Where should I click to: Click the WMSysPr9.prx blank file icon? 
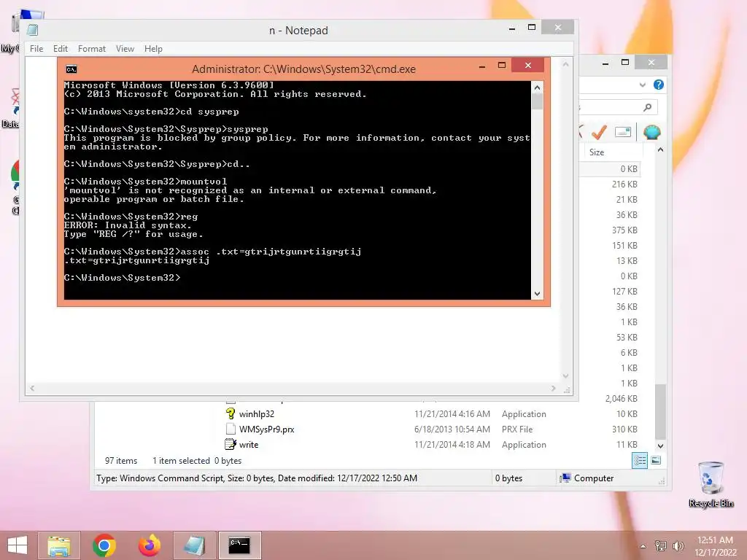[231, 429]
